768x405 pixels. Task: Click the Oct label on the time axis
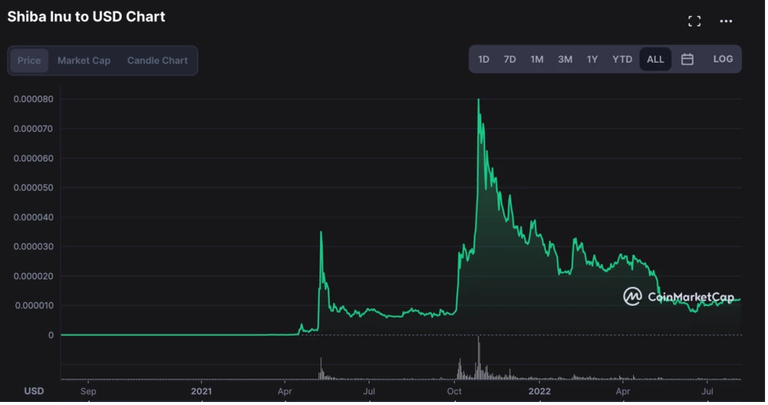coord(454,391)
